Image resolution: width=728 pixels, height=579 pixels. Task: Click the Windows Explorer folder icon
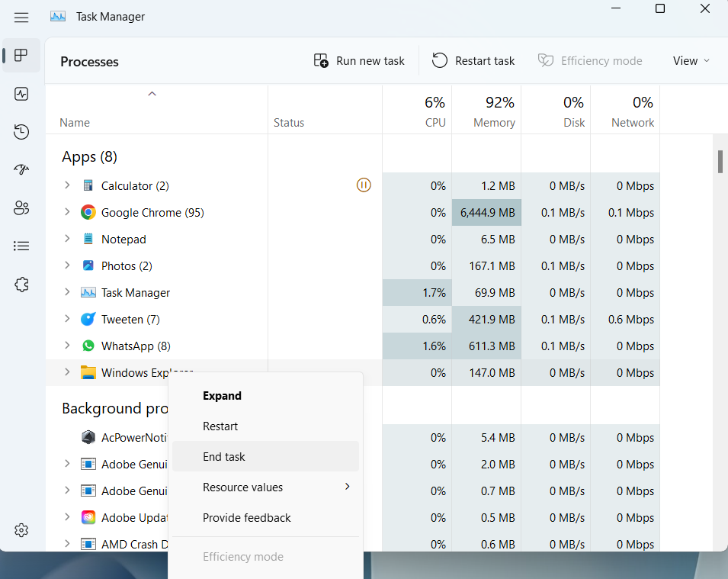click(x=88, y=372)
